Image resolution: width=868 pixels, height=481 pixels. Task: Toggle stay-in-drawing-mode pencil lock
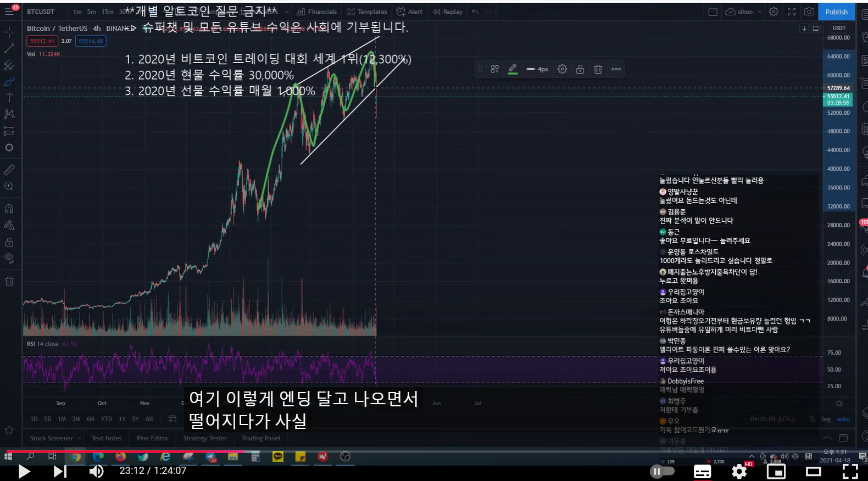[9, 225]
